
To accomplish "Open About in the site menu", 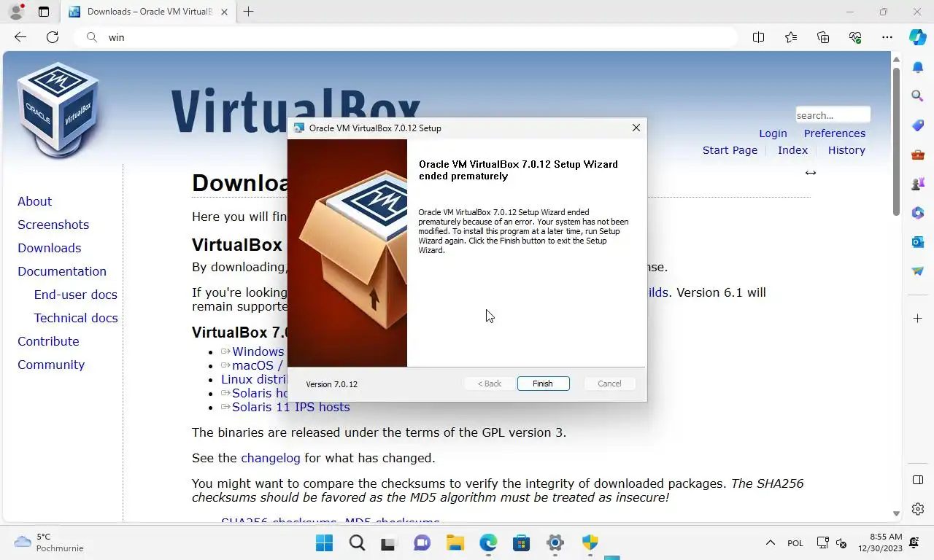I will pyautogui.click(x=35, y=201).
